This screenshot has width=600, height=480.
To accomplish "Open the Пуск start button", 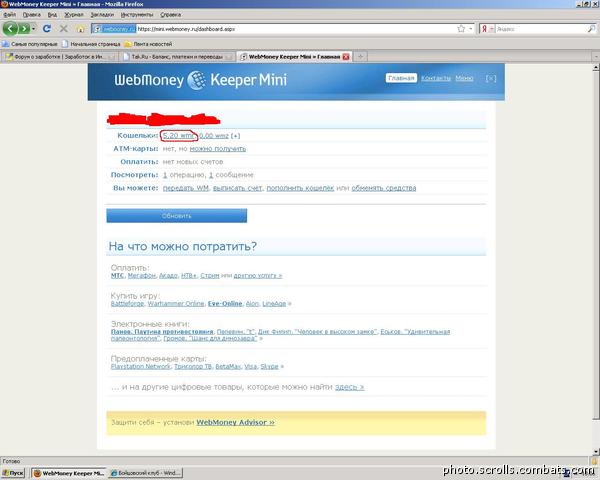I will click(13, 473).
